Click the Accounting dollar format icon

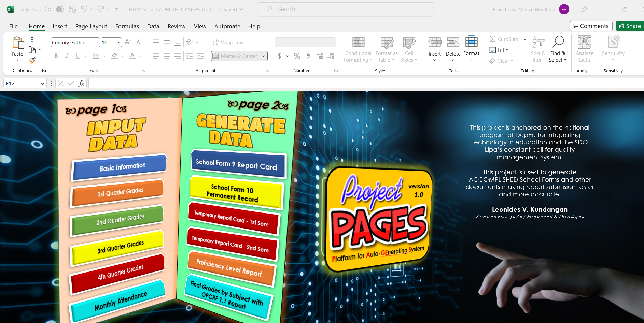click(279, 56)
